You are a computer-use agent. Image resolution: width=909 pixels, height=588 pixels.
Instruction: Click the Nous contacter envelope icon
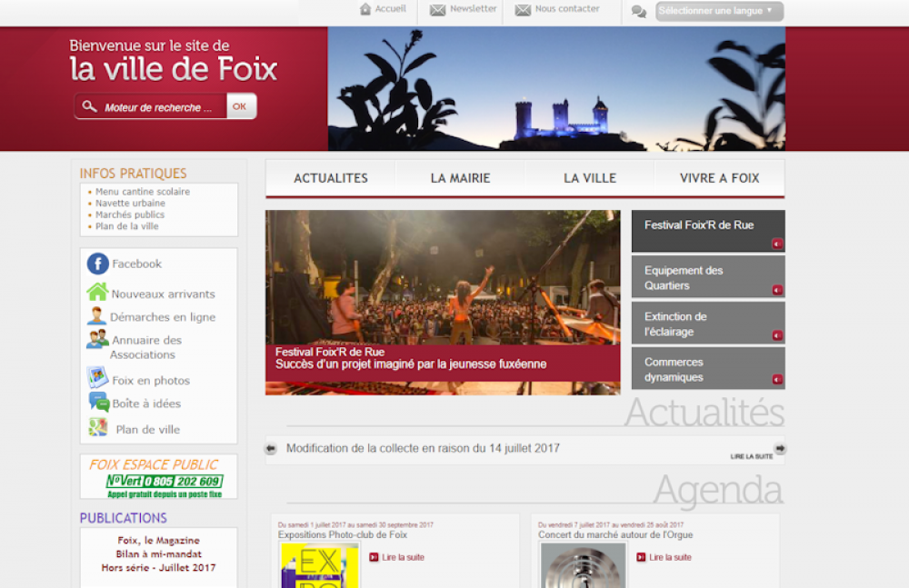click(523, 10)
